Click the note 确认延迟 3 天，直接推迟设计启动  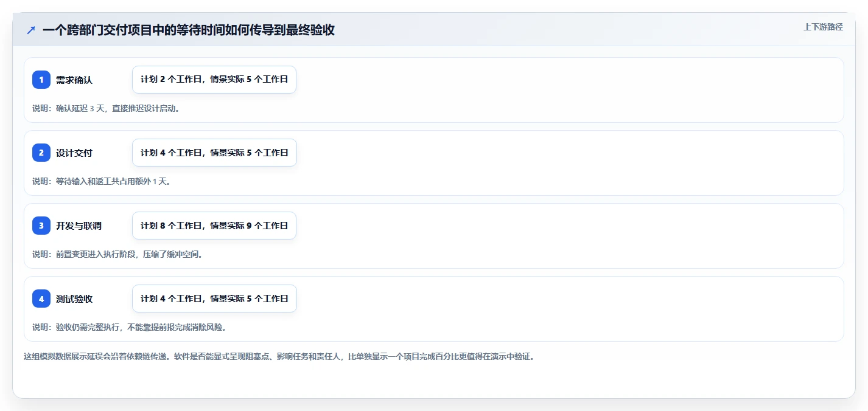click(106, 108)
